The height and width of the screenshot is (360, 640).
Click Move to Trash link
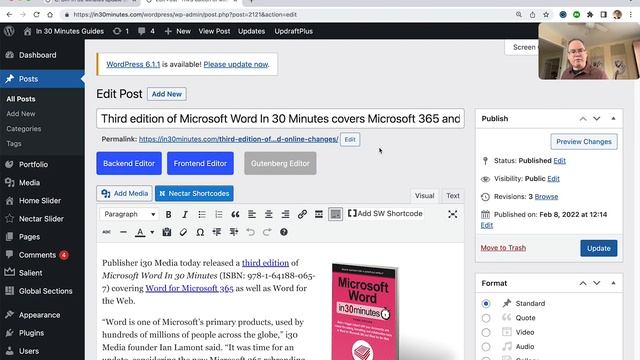coord(503,248)
